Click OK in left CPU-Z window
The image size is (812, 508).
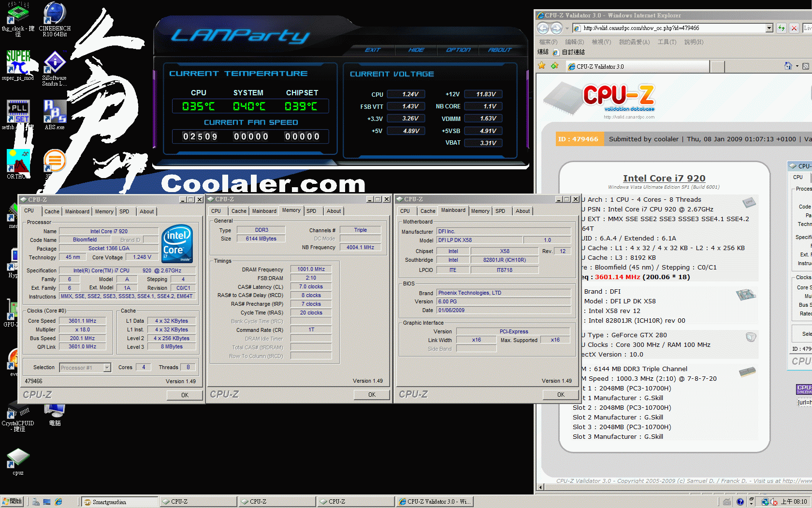coord(185,395)
